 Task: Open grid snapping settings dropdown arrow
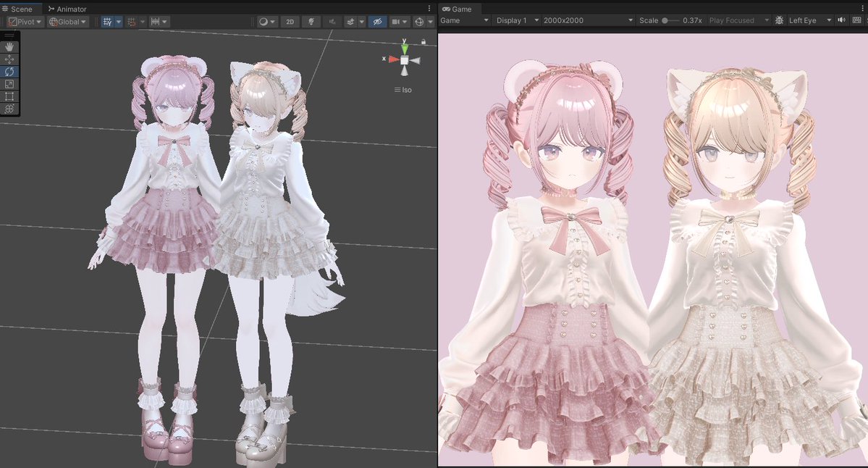(143, 22)
